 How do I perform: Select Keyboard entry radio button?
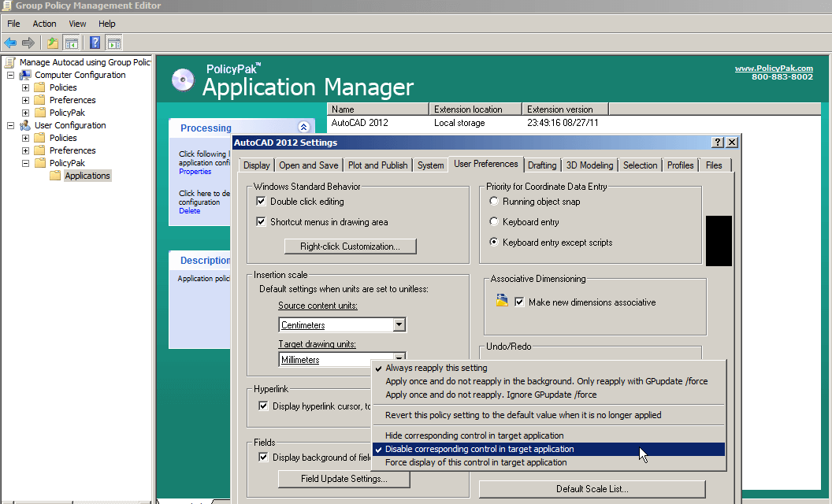click(x=494, y=221)
